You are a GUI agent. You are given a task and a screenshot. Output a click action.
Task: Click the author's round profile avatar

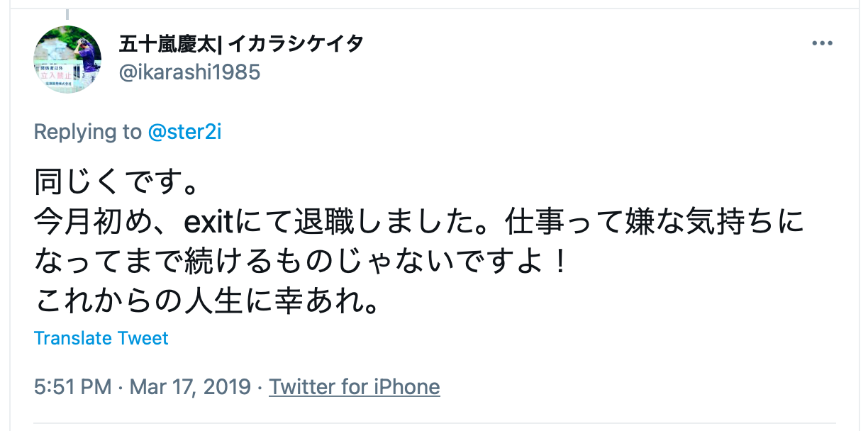coord(67,60)
